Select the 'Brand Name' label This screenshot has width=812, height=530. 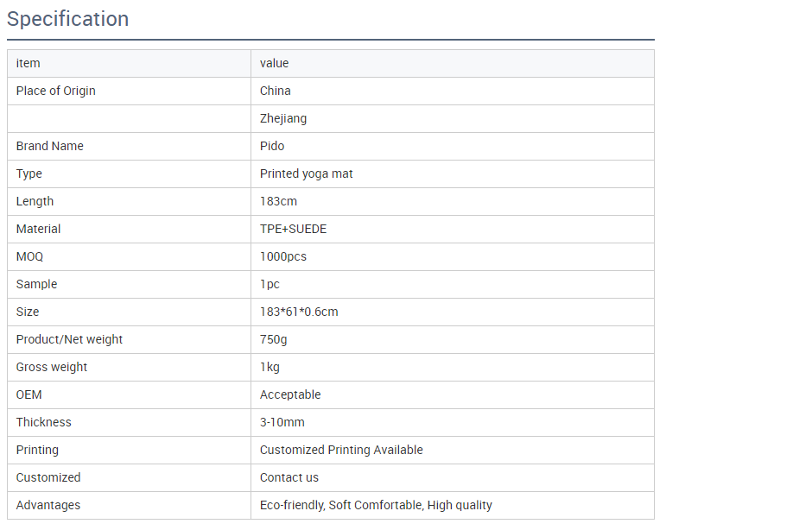pyautogui.click(x=50, y=146)
